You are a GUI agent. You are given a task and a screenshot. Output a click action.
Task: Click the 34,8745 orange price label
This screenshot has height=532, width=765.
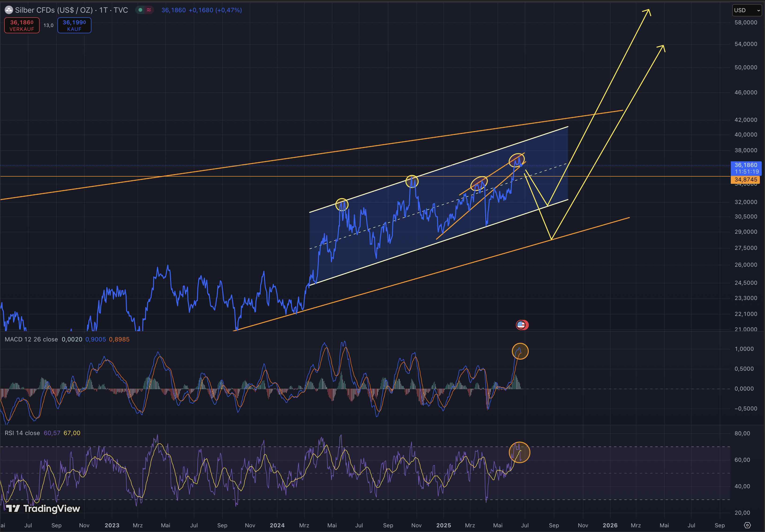click(x=746, y=180)
